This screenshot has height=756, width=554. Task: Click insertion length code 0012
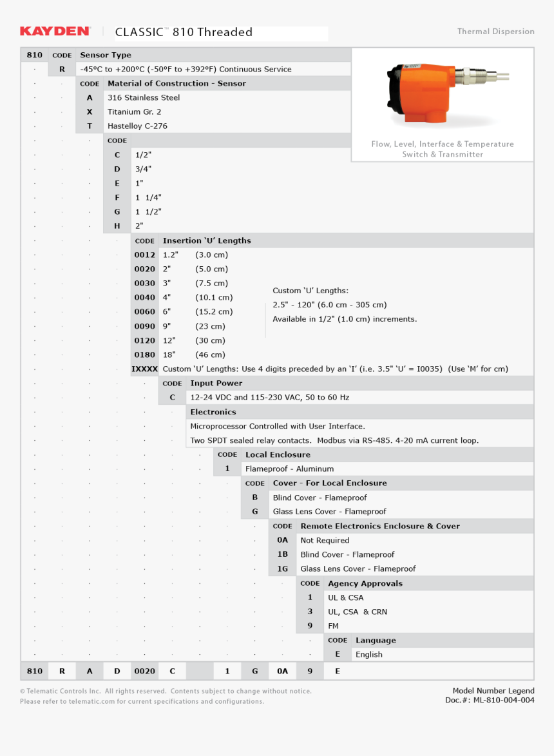coord(144,255)
